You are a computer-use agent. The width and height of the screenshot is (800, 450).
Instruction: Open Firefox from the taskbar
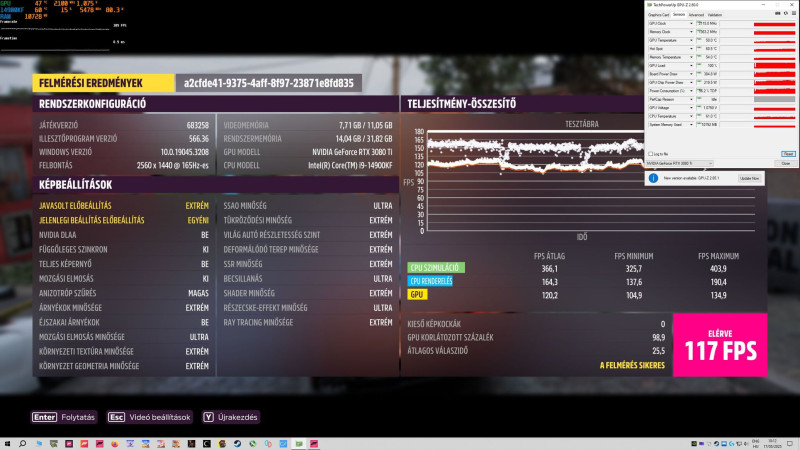tap(115, 444)
